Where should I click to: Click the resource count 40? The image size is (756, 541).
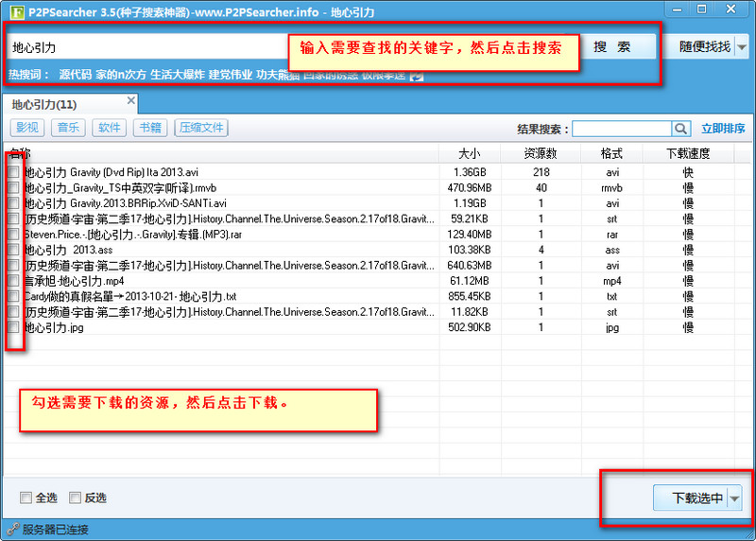click(x=541, y=187)
